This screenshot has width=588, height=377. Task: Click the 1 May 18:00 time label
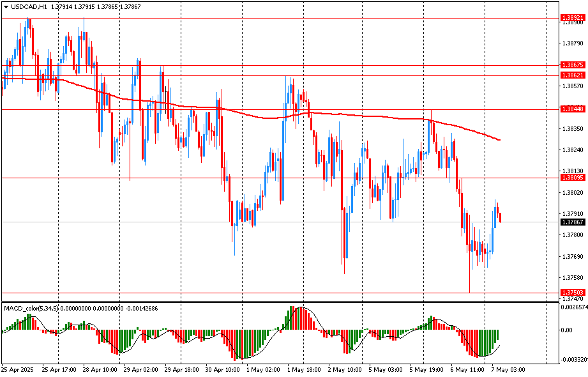[x=303, y=369]
